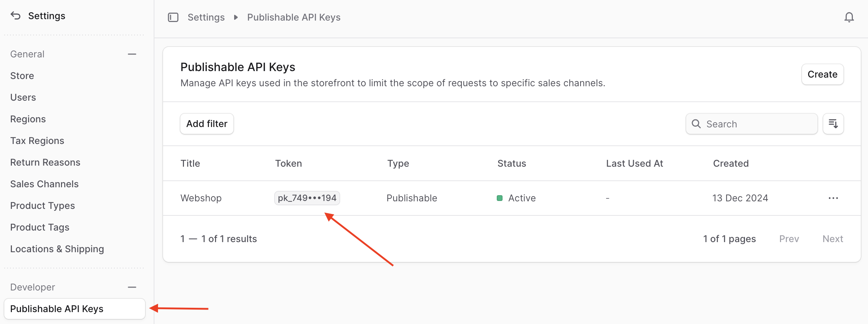The width and height of the screenshot is (868, 324).
Task: Select Sales Channels in the sidebar
Action: [44, 184]
